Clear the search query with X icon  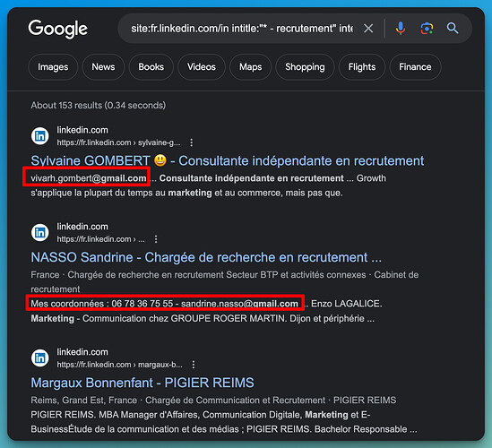coord(368,29)
